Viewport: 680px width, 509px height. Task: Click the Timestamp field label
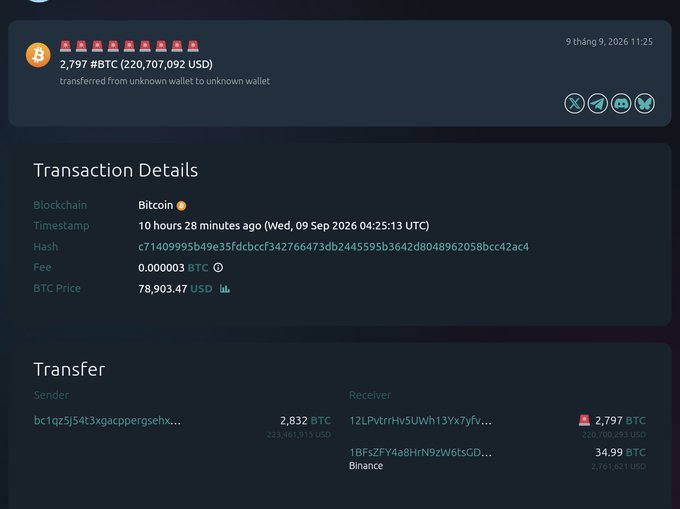pos(61,226)
